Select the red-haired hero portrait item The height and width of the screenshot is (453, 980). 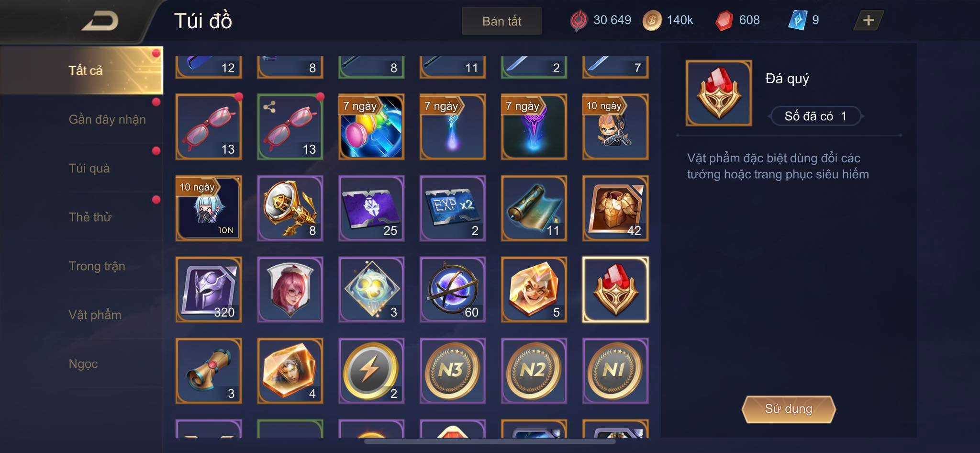point(290,289)
